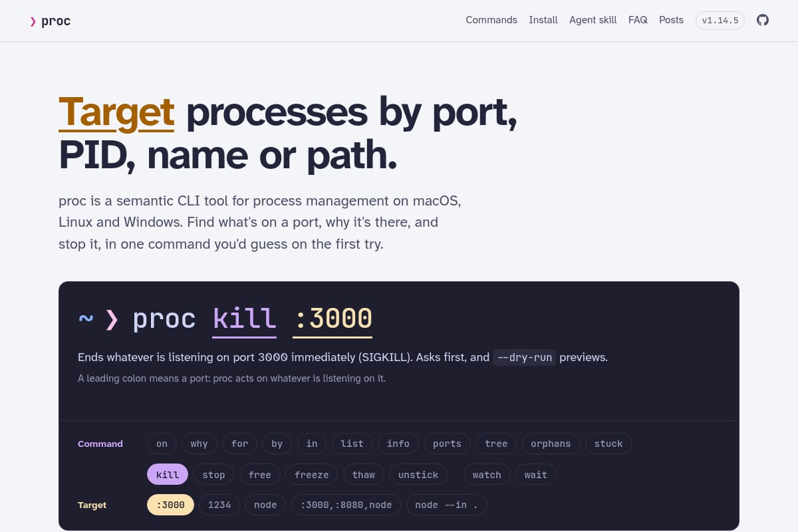798x532 pixels.
Task: Pick the 'ports' command chip
Action: 447,444
